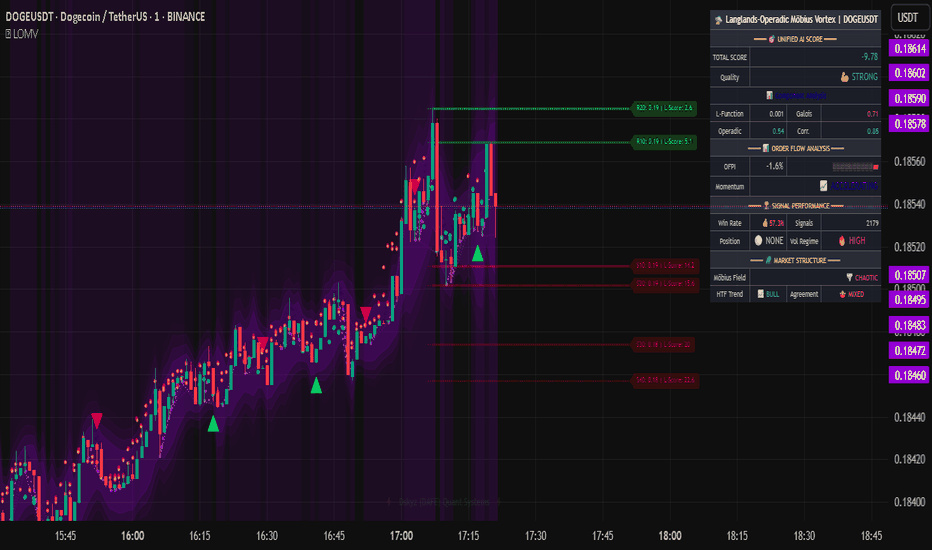Click the ORDER FLOW ANALYSIS header icon
This screenshot has height=550, width=932.
766,148
